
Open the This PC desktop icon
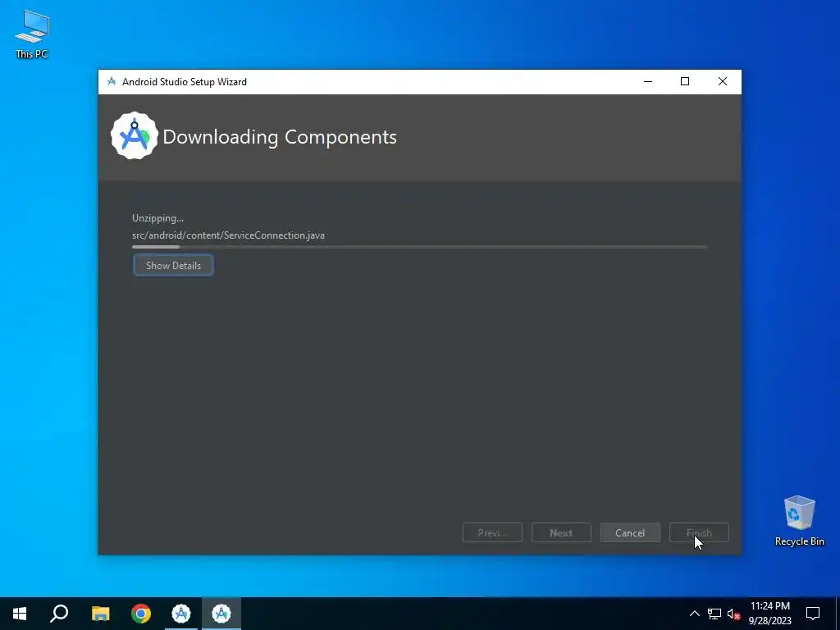32,34
